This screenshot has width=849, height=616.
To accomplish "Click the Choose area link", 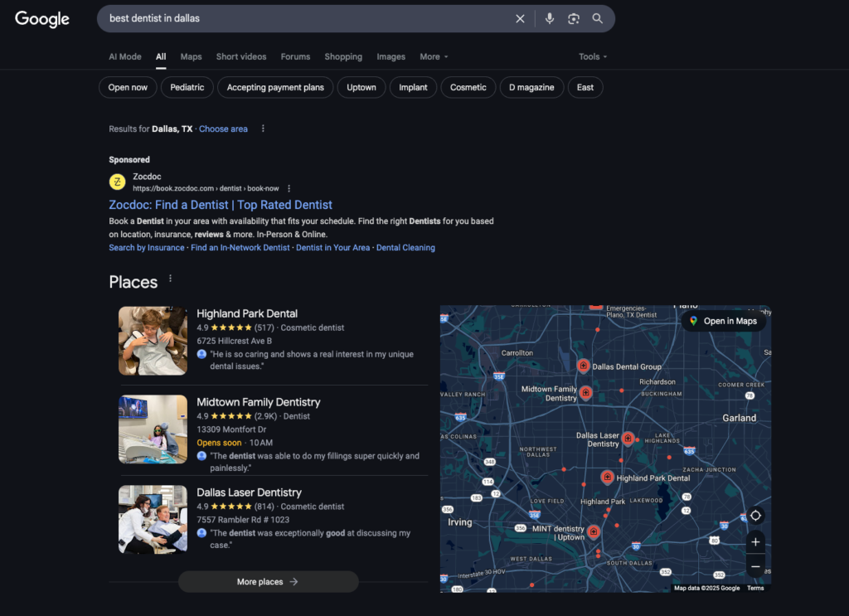I will (223, 129).
